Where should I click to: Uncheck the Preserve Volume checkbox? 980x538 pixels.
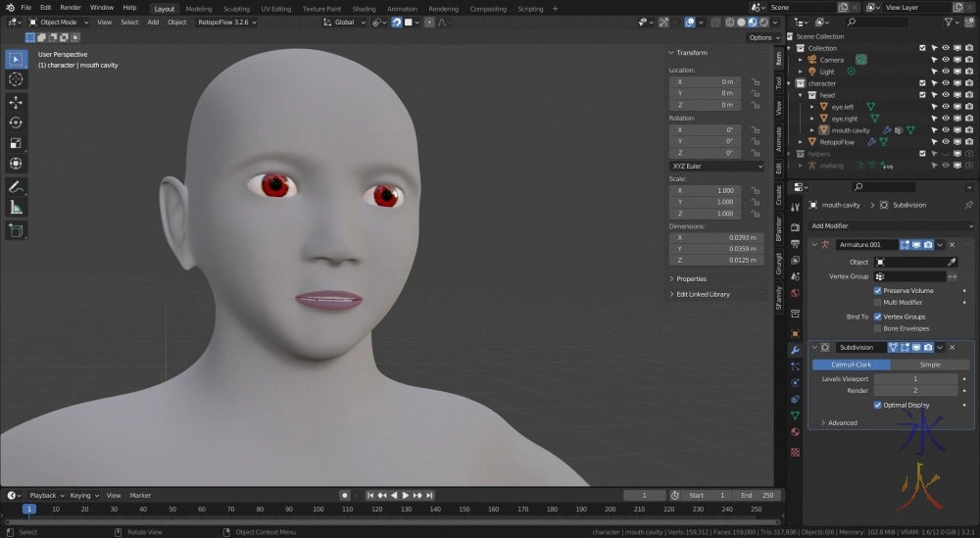coord(878,291)
